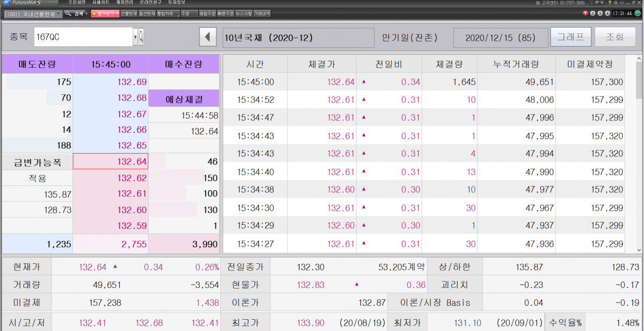
Task: Click the left arrow button before 10년국채
Action: pos(207,38)
